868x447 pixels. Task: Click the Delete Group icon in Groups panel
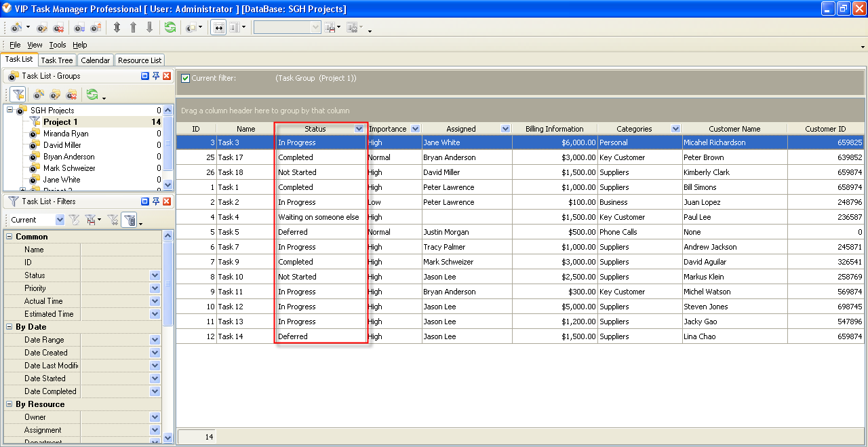click(71, 95)
